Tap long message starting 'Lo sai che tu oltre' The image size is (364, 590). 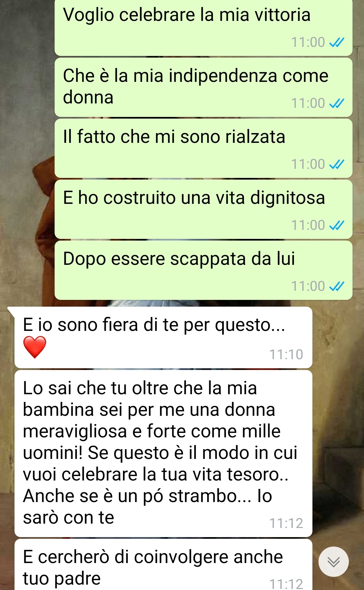163,454
